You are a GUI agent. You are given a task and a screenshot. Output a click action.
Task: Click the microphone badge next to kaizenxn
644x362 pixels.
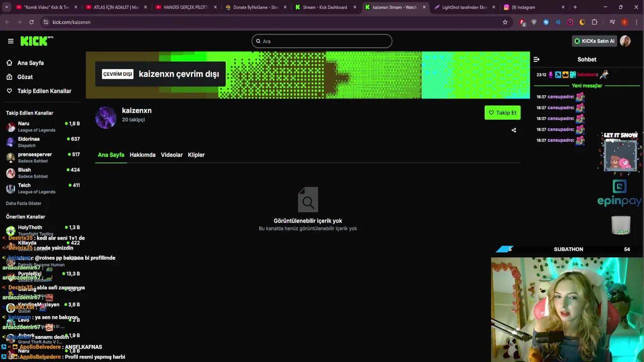point(550,74)
